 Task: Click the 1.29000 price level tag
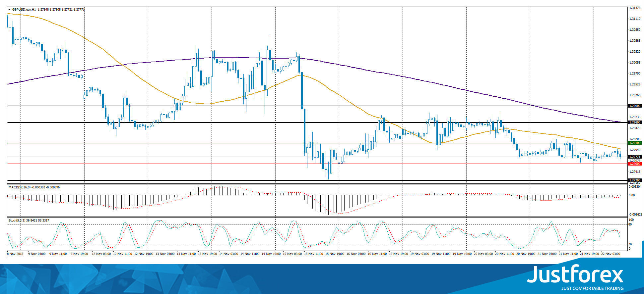pos(635,106)
